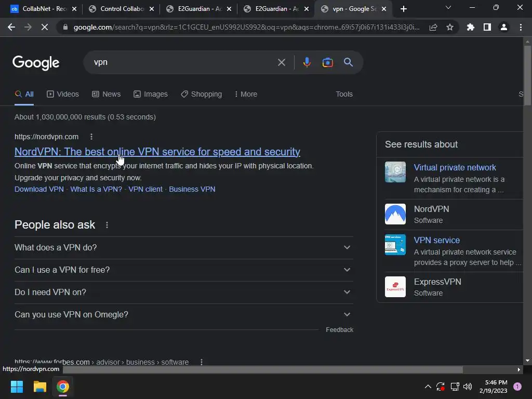Screen dimensions: 532x399
Task: Click the lock site info icon
Action: (65, 27)
